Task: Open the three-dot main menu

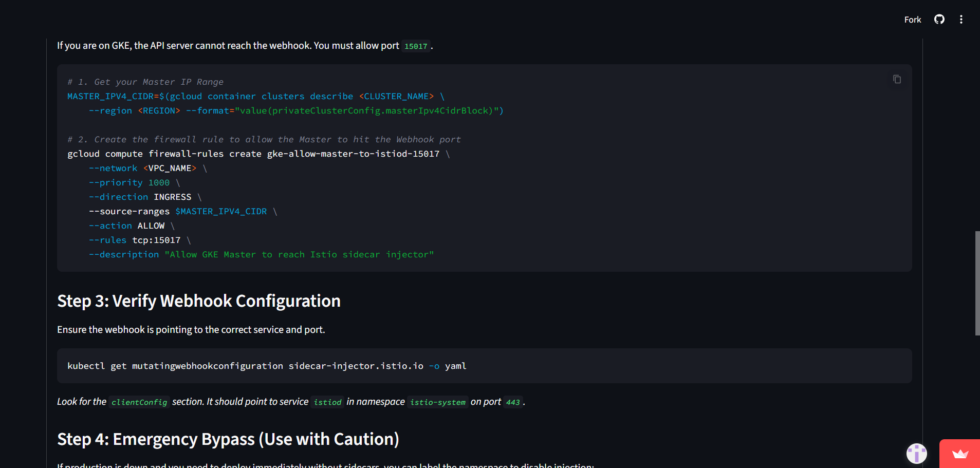Action: coord(961,20)
